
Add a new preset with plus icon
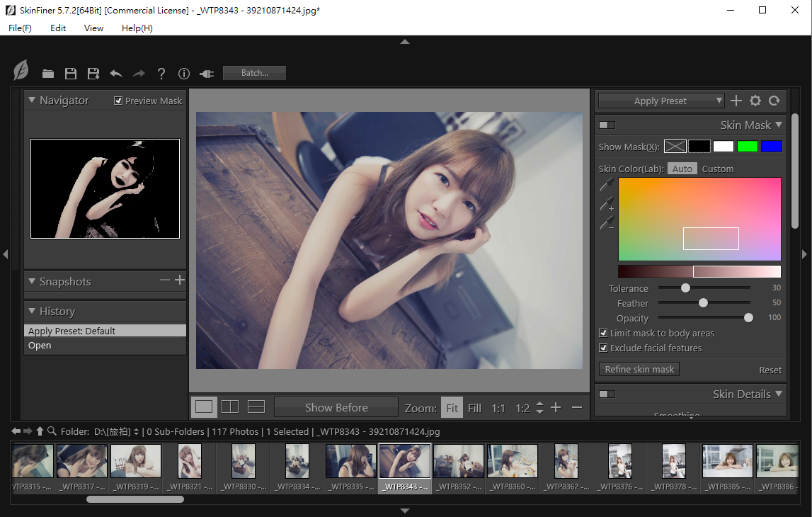click(x=736, y=101)
